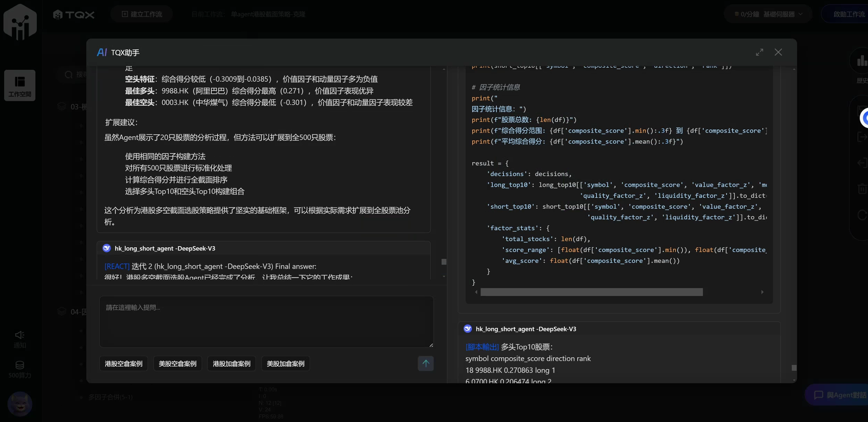Click the 啟動工作流 start workflow button
Viewport: 868px width, 422px height.
pyautogui.click(x=849, y=14)
